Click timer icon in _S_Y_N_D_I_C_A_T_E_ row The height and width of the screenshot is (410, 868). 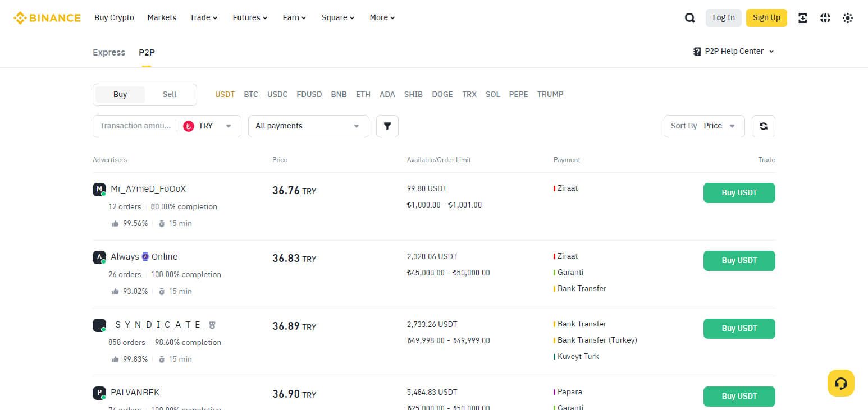[x=162, y=360]
